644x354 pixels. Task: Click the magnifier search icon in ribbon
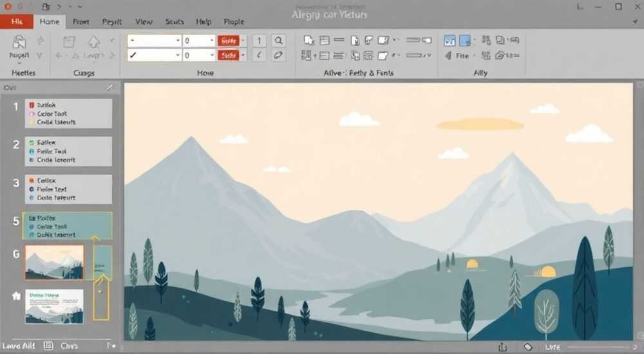(278, 41)
